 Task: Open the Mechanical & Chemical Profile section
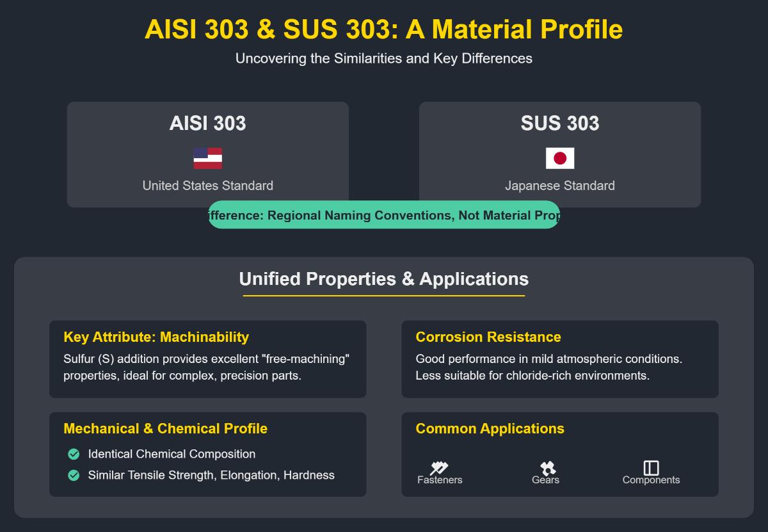(208, 455)
